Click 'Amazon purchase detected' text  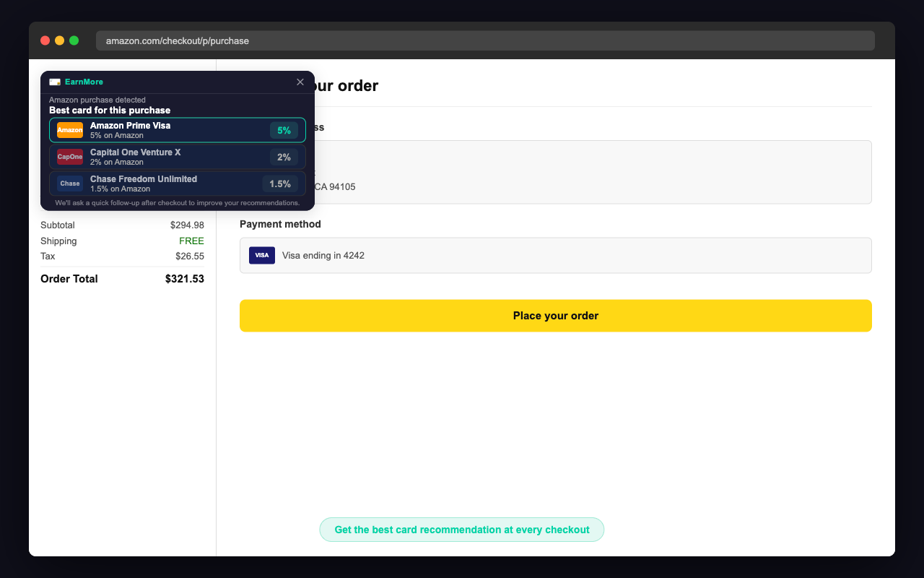coord(97,100)
